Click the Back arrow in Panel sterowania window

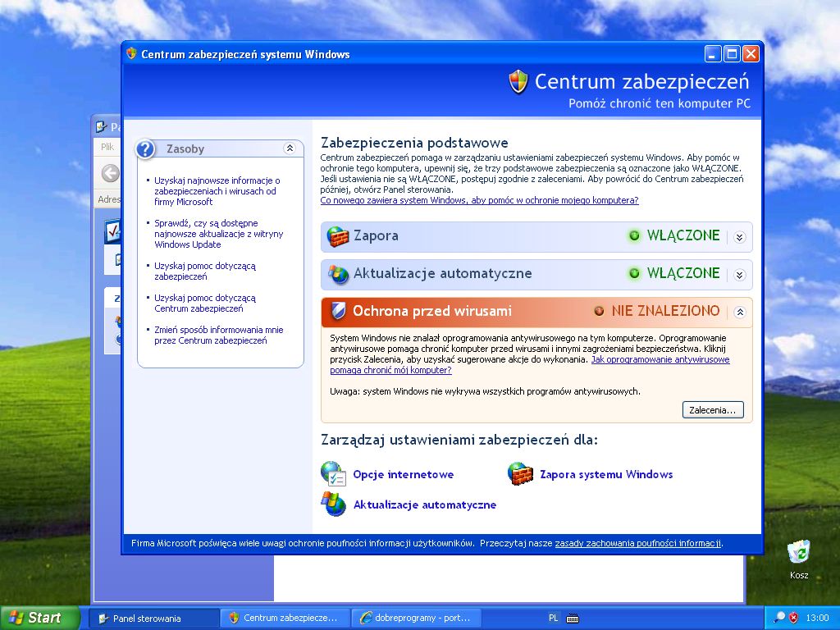(x=111, y=173)
